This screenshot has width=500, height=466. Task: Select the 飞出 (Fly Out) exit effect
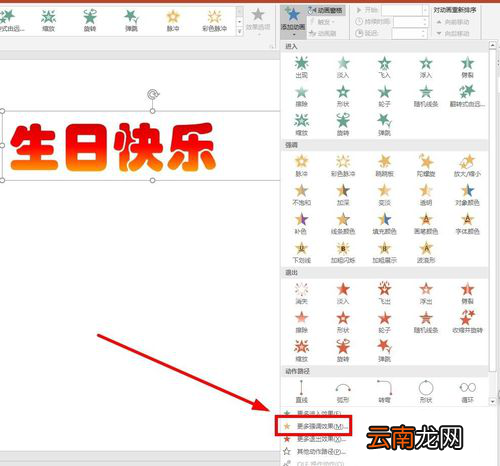pyautogui.click(x=384, y=293)
